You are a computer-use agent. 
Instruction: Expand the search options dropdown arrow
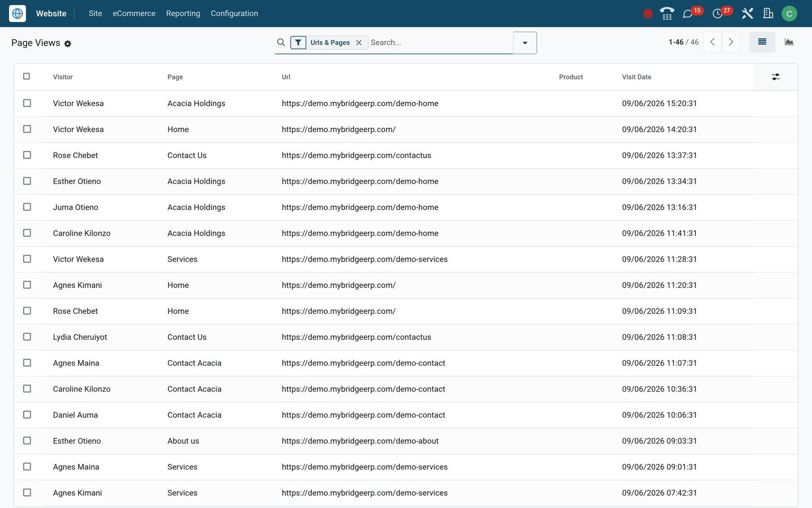(525, 43)
